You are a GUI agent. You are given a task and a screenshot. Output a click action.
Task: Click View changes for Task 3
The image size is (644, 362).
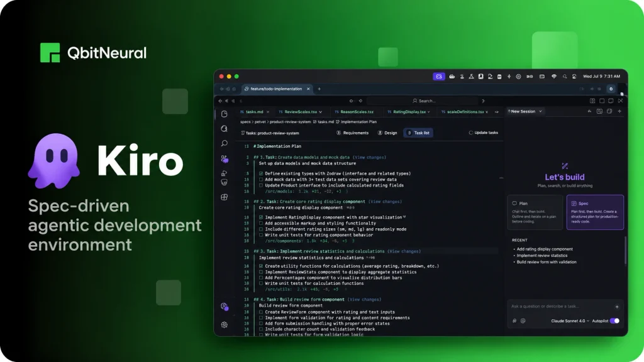click(x=404, y=251)
